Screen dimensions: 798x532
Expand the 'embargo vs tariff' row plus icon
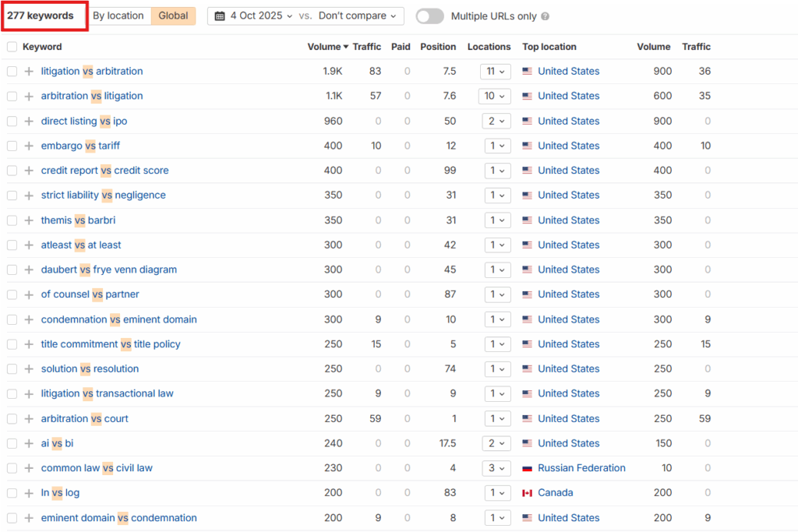(29, 146)
